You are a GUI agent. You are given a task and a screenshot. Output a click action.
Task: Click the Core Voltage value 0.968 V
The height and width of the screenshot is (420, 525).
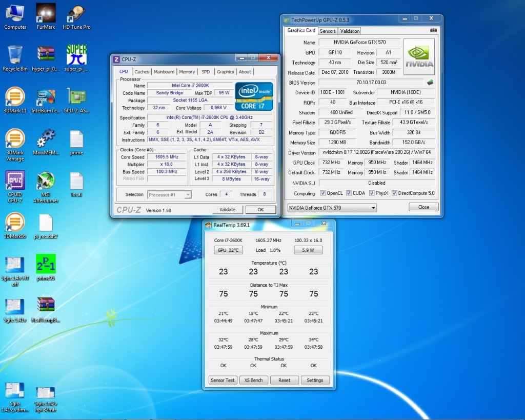218,108
